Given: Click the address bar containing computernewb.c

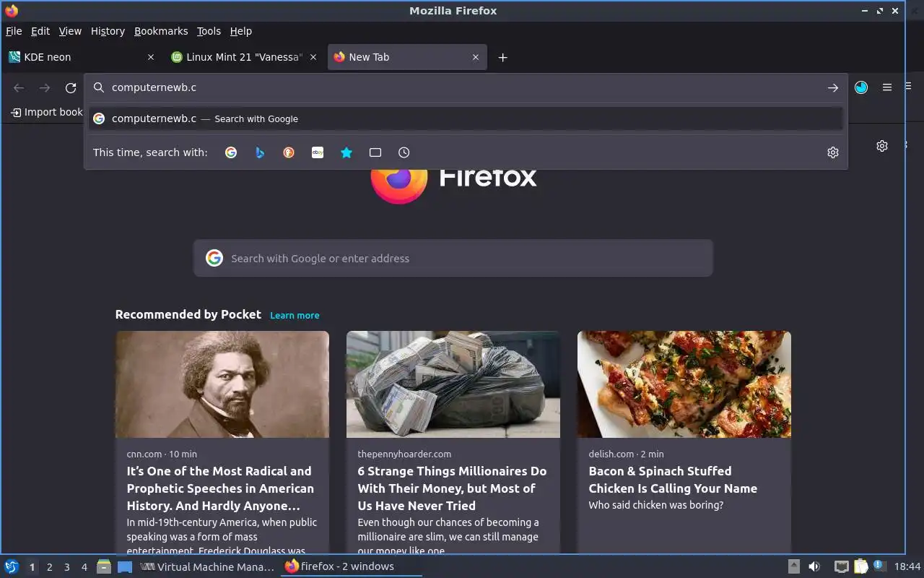Looking at the screenshot, I should point(466,87).
